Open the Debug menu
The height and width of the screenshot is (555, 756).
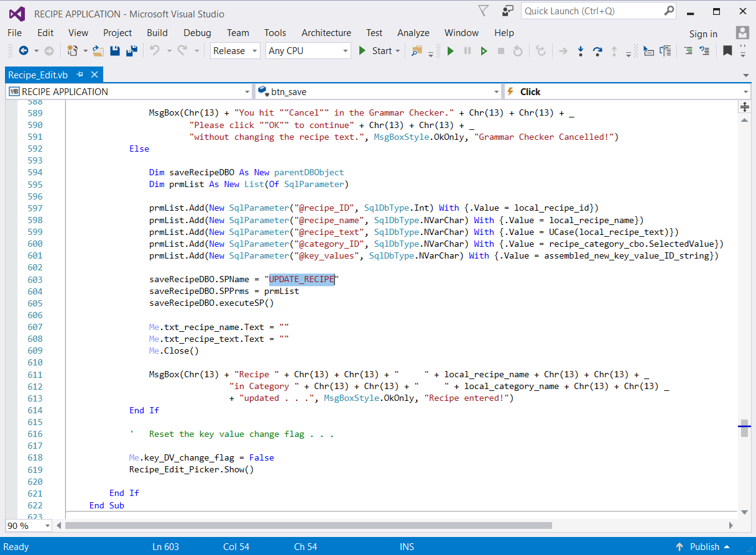click(x=197, y=33)
